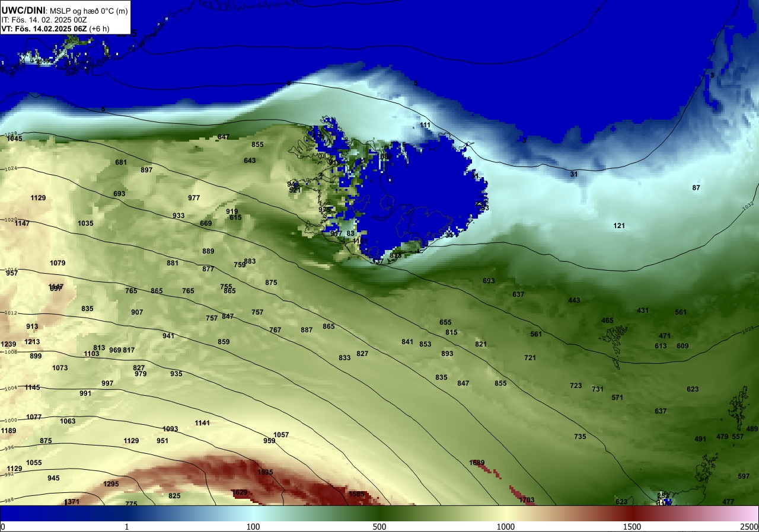Click the map value 571
This screenshot has height=532, width=759.
(617, 398)
